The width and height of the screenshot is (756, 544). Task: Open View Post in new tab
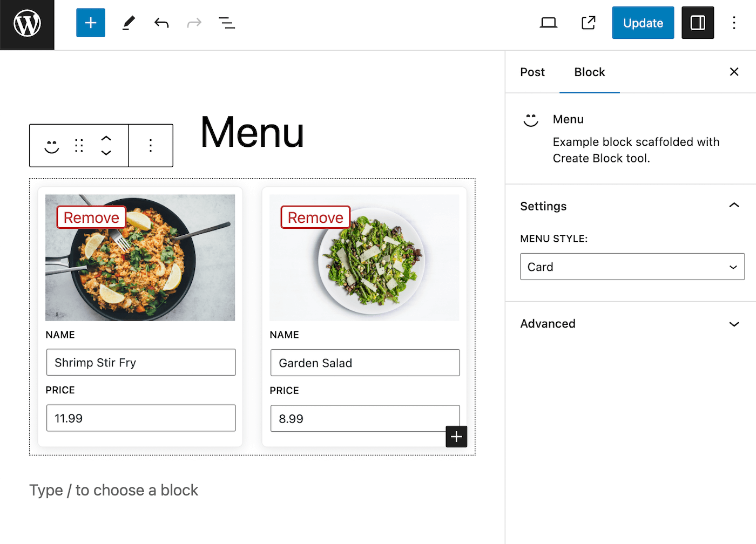click(x=588, y=23)
